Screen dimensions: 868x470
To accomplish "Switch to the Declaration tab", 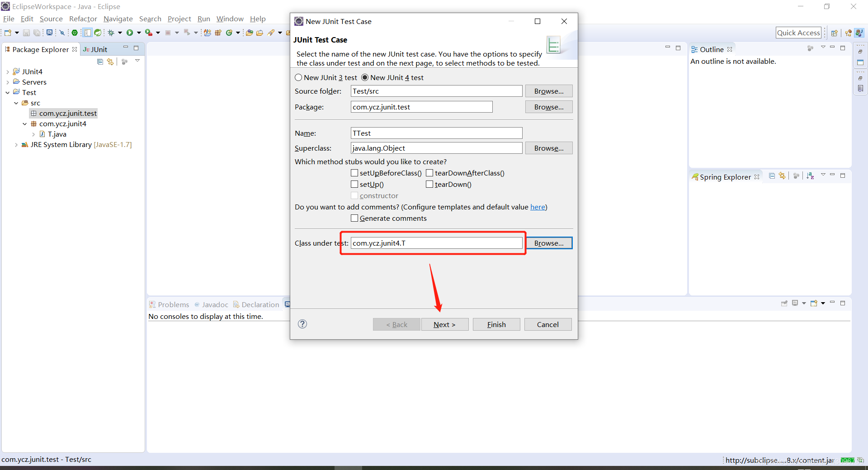I will click(256, 304).
